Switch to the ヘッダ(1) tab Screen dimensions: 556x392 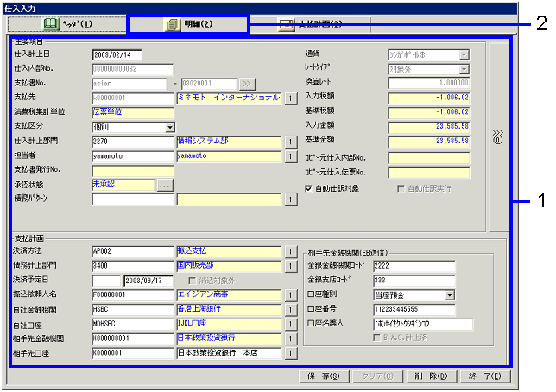coord(67,24)
